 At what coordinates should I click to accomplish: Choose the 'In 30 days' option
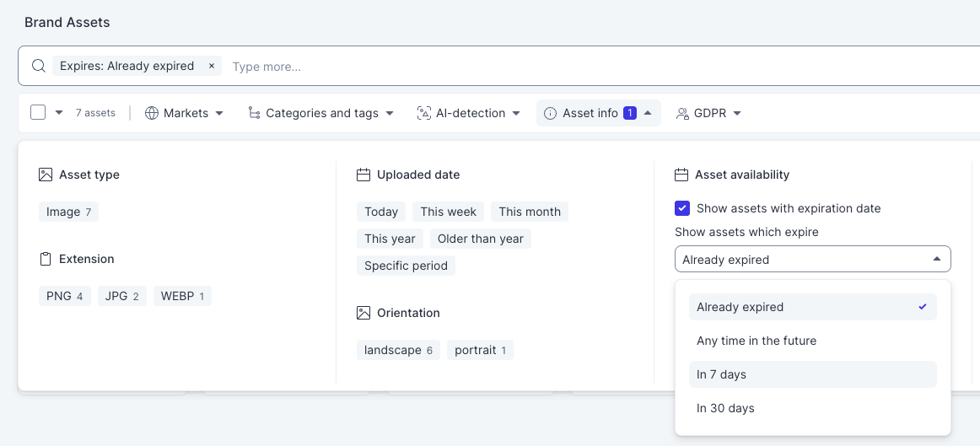click(x=812, y=408)
